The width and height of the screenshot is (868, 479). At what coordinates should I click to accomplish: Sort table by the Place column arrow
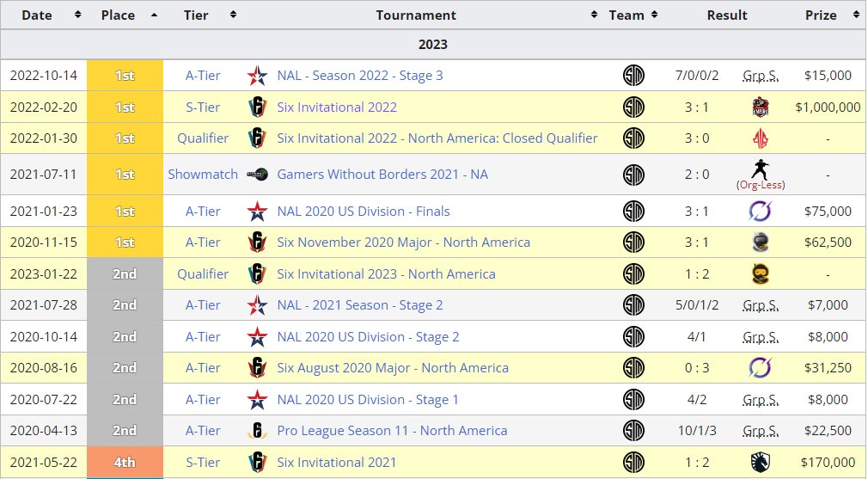coord(154,15)
